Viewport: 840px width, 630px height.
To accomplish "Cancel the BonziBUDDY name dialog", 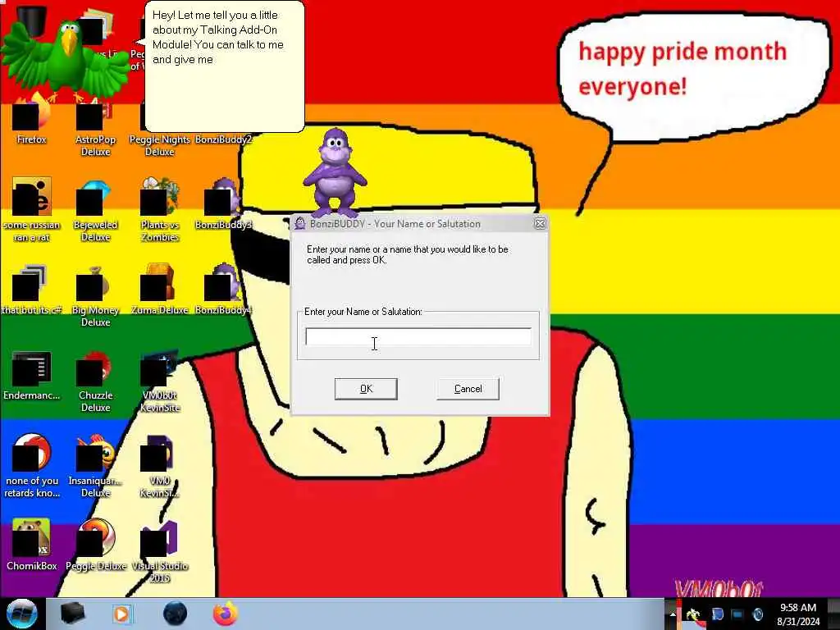I will [x=468, y=389].
